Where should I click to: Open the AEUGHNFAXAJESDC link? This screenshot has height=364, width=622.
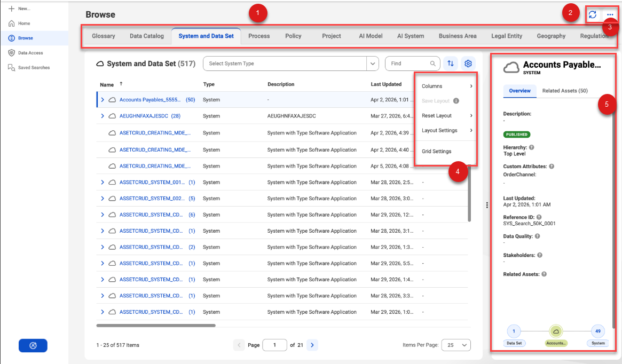[x=144, y=116]
